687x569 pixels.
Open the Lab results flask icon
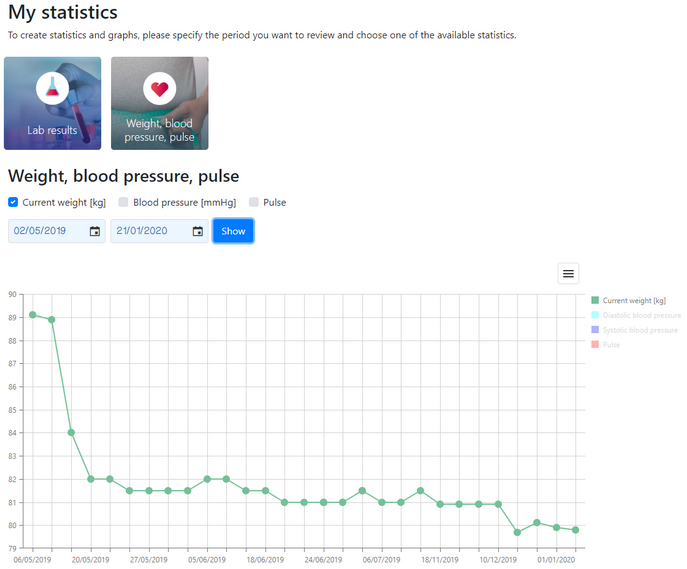(x=53, y=88)
